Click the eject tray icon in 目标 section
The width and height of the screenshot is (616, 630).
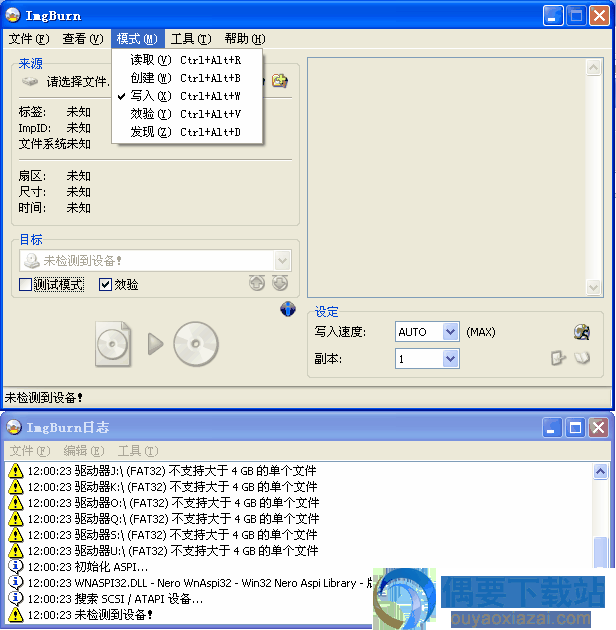pyautogui.click(x=257, y=283)
